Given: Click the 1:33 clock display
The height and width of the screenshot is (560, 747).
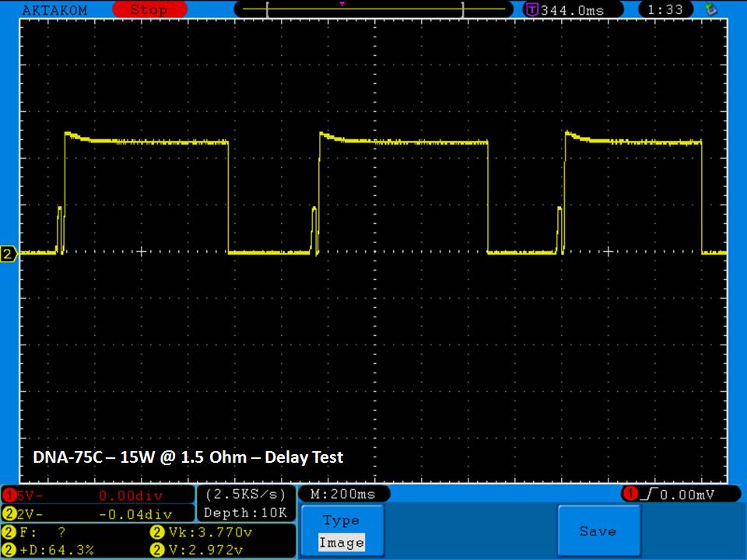Looking at the screenshot, I should tap(665, 10).
